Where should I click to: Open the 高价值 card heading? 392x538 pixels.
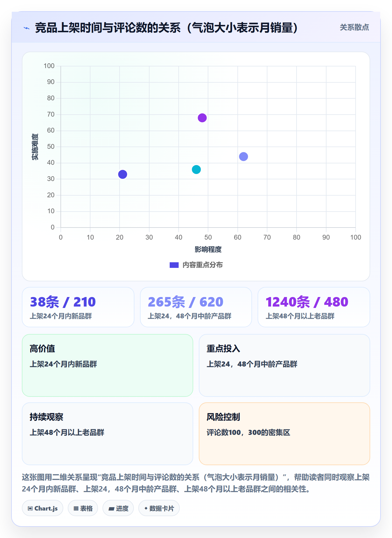coord(42,349)
